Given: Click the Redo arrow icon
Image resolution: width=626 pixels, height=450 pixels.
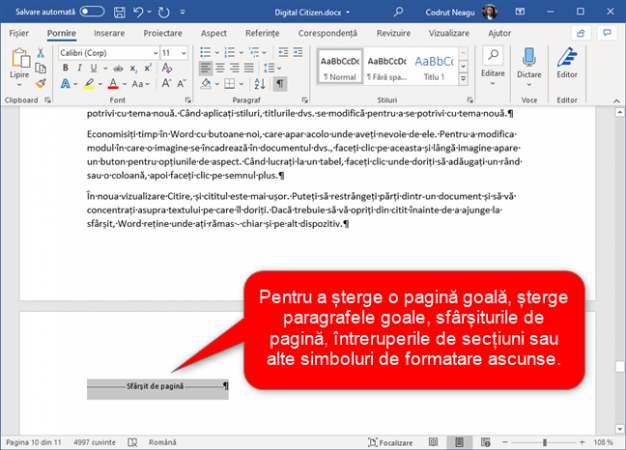Looking at the screenshot, I should 164,12.
